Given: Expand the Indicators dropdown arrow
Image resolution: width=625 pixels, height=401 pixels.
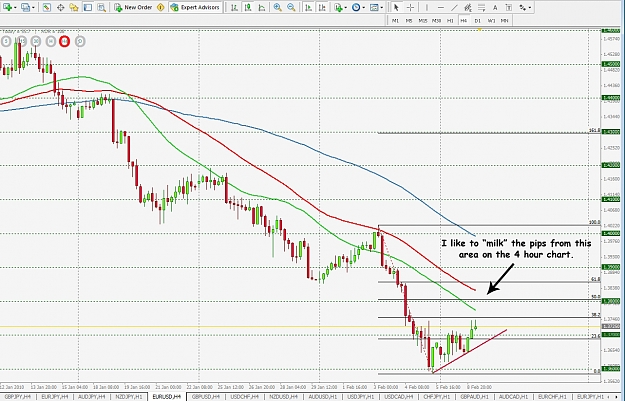Looking at the screenshot, I should [346, 8].
